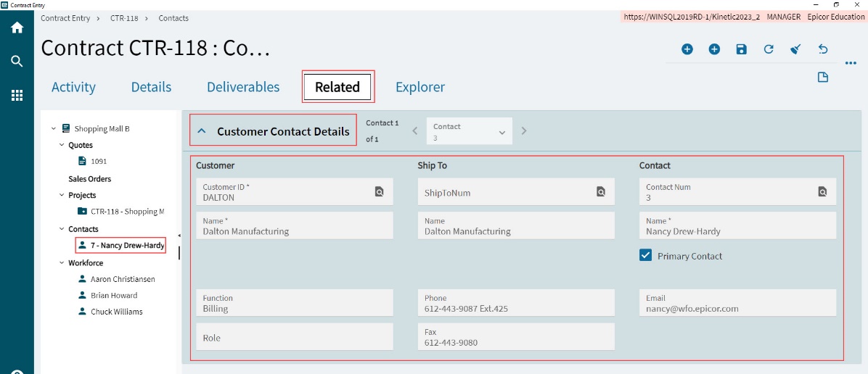Go to the previous contact arrow
Viewport: 868px width, 374px height.
[414, 131]
